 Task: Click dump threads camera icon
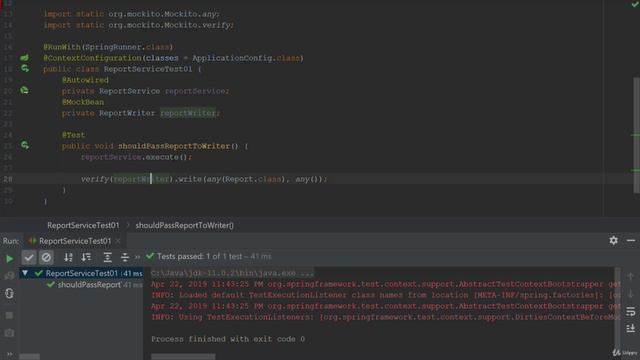pos(9,333)
